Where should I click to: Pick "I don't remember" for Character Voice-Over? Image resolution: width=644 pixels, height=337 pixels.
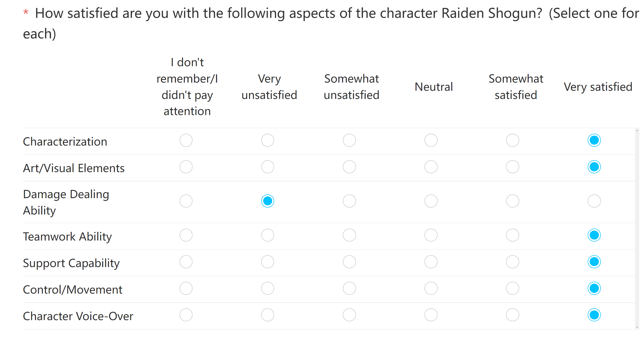[x=186, y=315]
